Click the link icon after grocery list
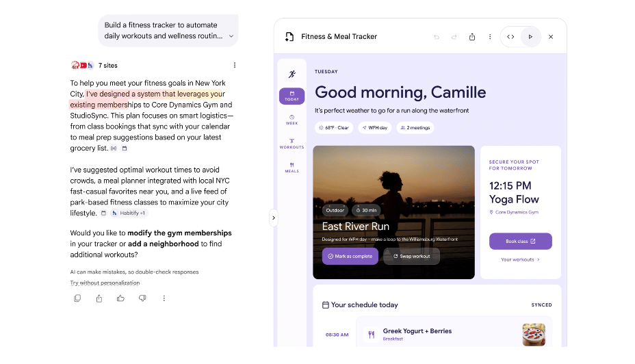Viewport: 635px width, 364px height. (114, 148)
